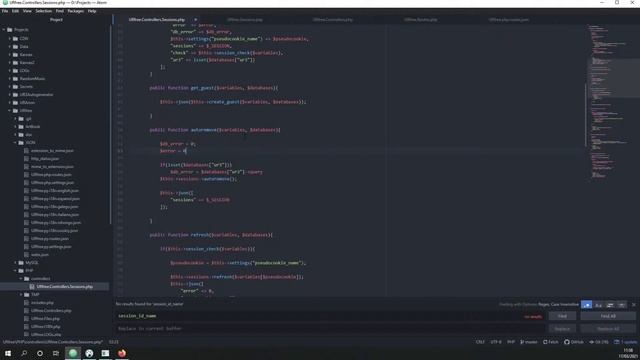Click the Find button
Screen dimensions: 640x360
click(562, 316)
